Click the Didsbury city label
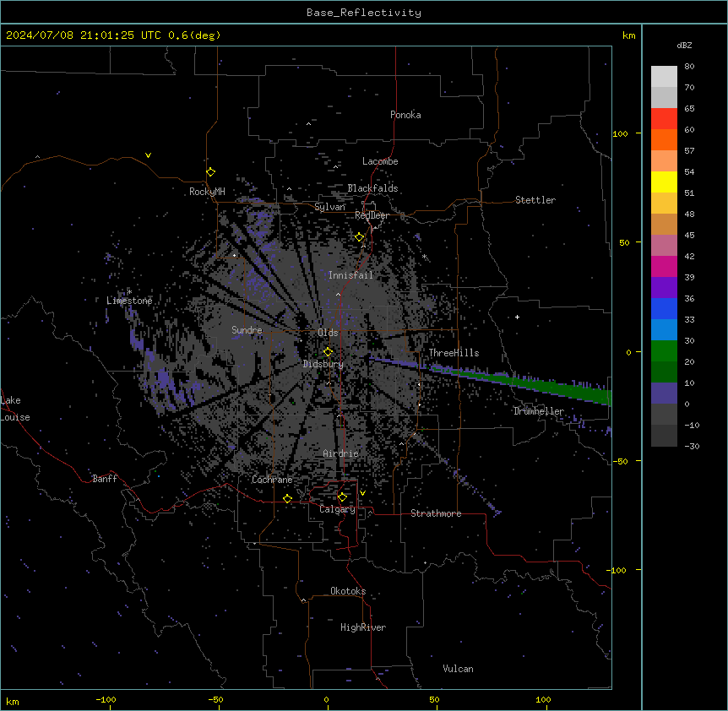The height and width of the screenshot is (711, 728). (323, 364)
